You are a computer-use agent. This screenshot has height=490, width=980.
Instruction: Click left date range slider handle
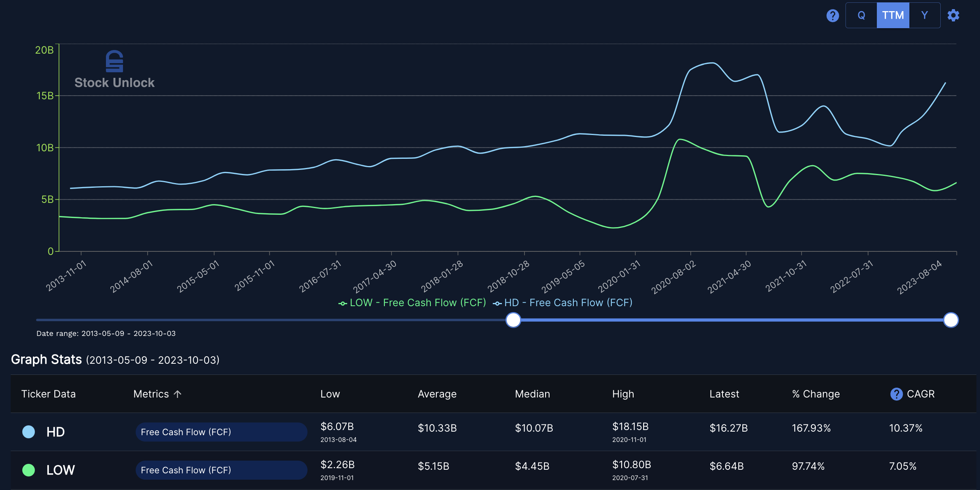click(513, 320)
